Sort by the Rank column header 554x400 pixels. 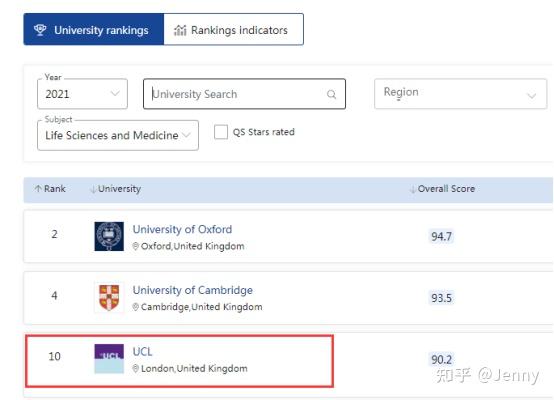[x=50, y=189]
